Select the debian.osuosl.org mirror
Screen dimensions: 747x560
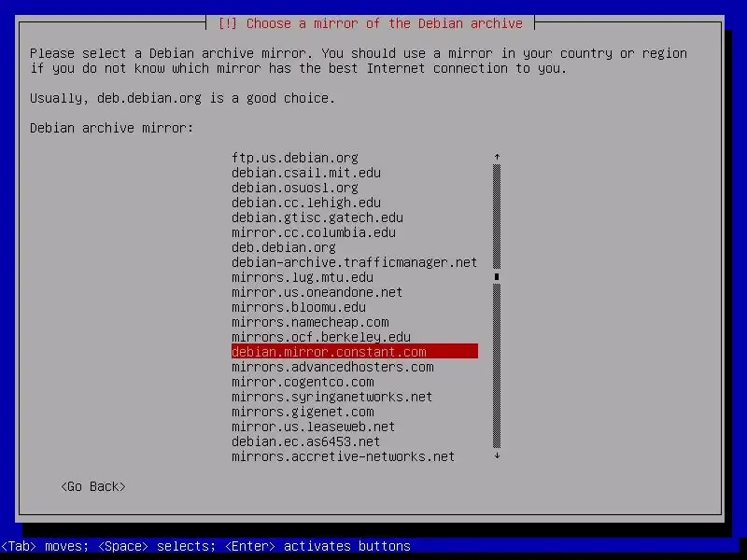pos(295,188)
